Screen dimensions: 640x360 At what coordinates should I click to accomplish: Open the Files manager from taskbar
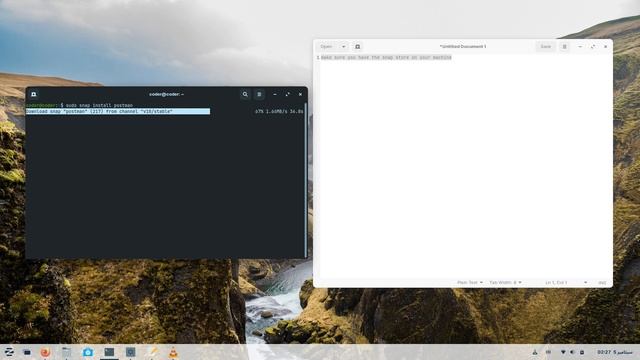[67, 352]
